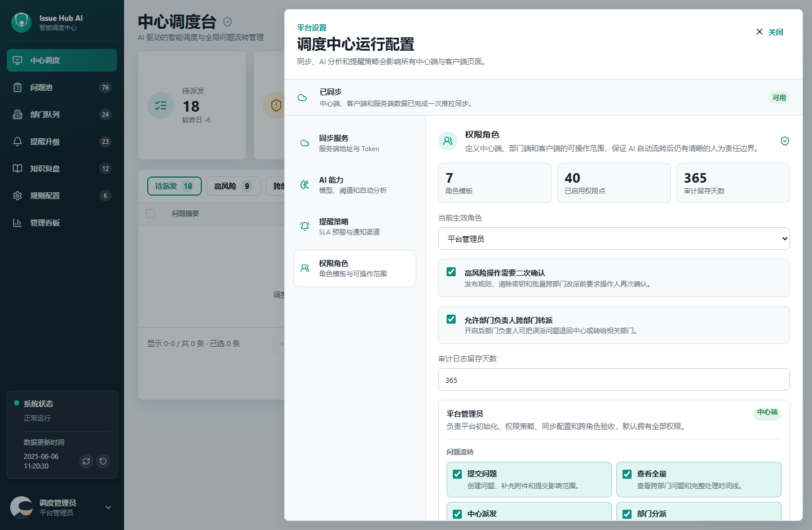Go to 规则配置 menu item
Screen dimensions: 812x530
coord(62,196)
